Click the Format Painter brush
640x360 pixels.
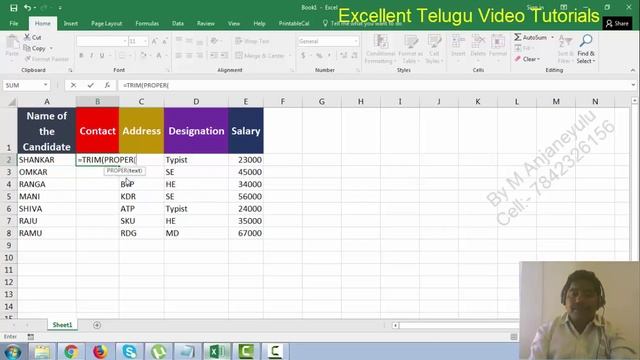click(28, 59)
